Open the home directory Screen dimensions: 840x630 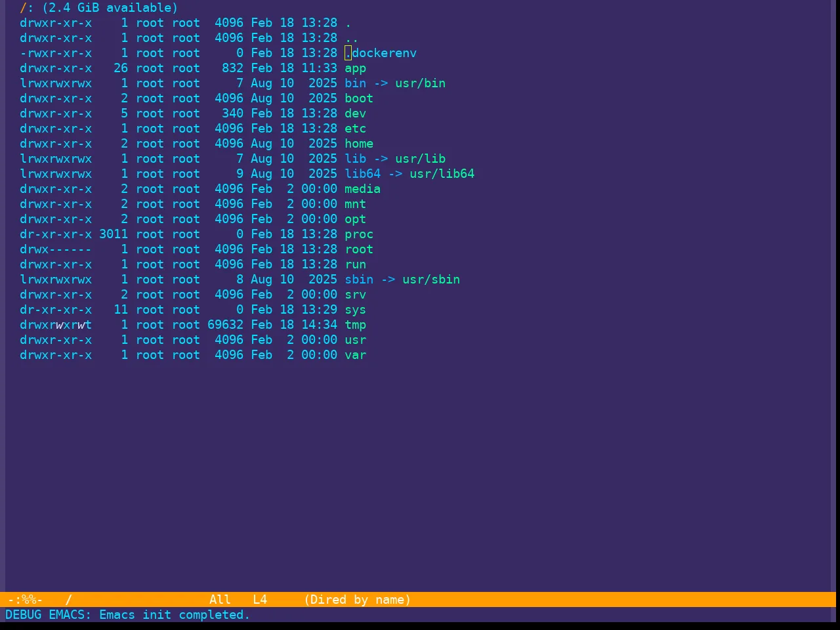[359, 144]
